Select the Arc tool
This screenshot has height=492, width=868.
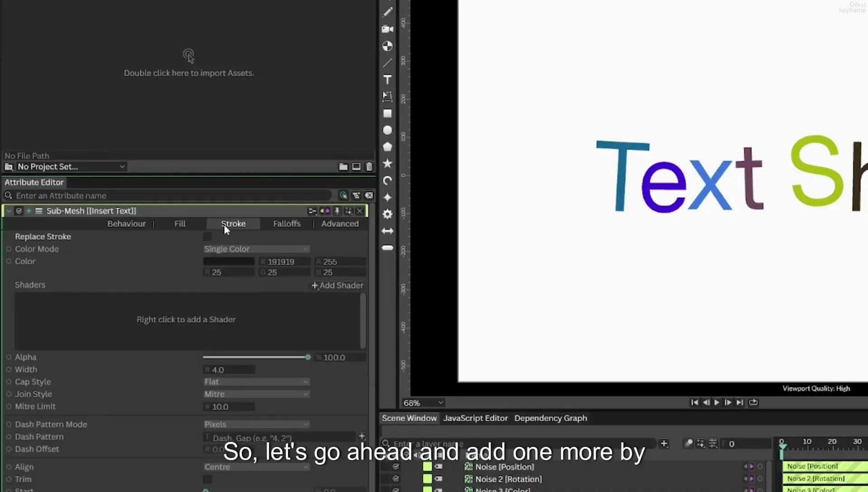tap(387, 181)
